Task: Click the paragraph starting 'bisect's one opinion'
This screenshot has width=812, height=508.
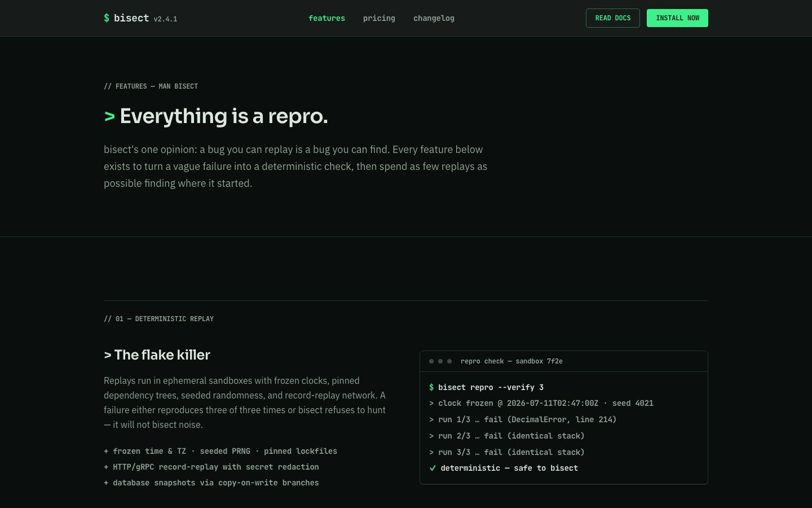Action: coord(295,167)
